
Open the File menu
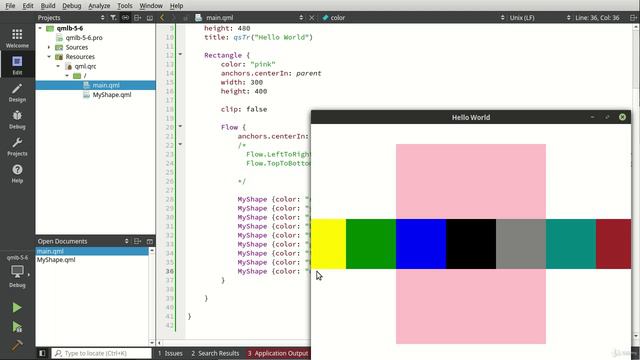(10, 6)
